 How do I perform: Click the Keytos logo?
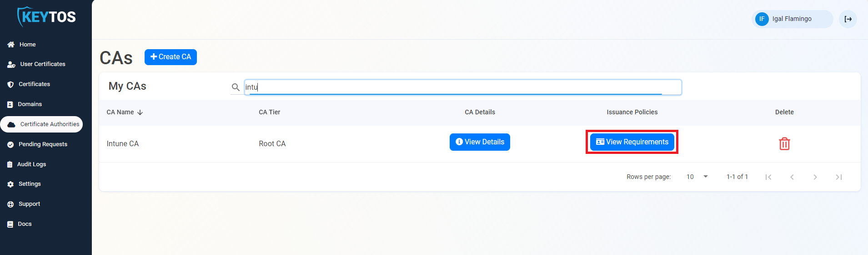tap(46, 17)
